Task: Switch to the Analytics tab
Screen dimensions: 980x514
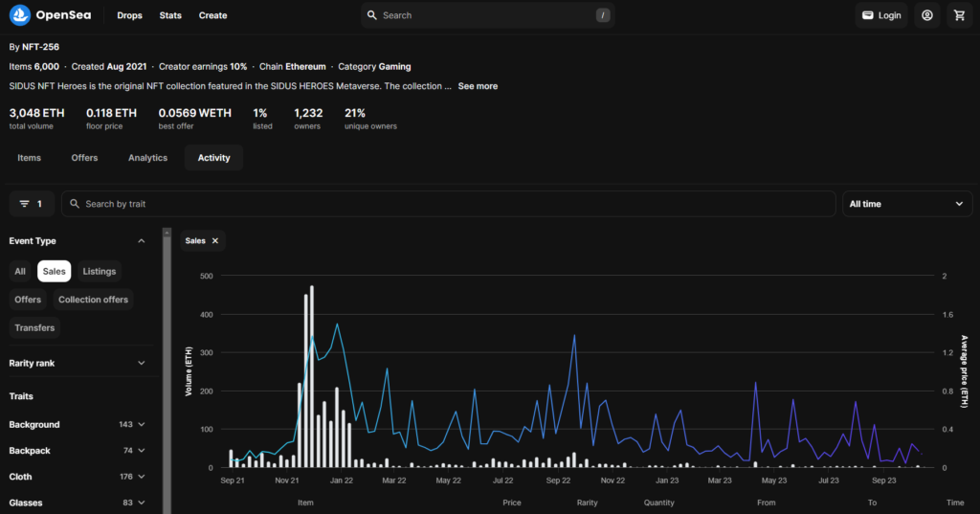Action: [x=147, y=158]
